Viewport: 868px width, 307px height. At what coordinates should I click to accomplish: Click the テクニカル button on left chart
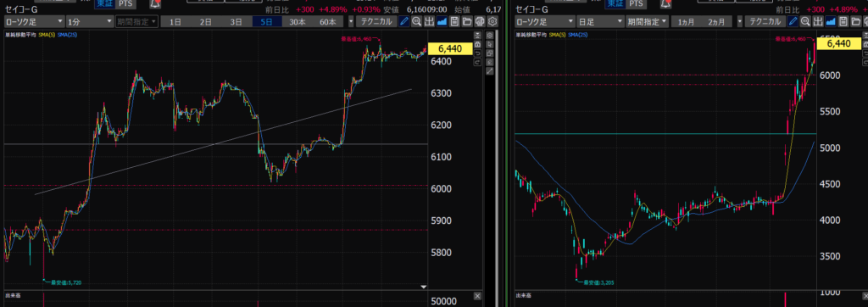tap(376, 21)
